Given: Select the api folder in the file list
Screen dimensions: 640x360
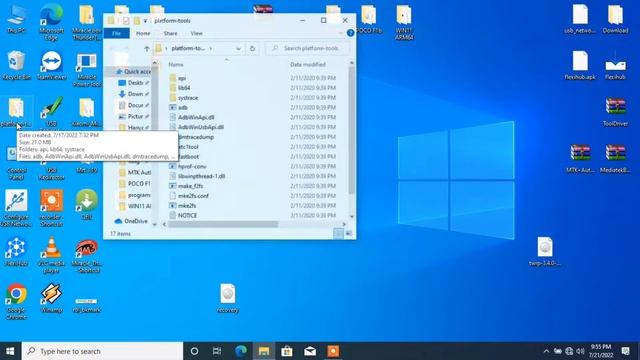Looking at the screenshot, I should point(178,78).
